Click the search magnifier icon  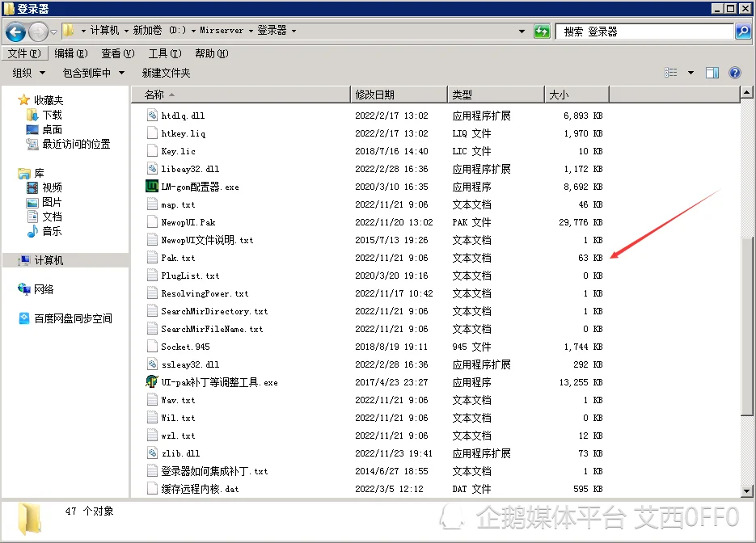[x=743, y=32]
